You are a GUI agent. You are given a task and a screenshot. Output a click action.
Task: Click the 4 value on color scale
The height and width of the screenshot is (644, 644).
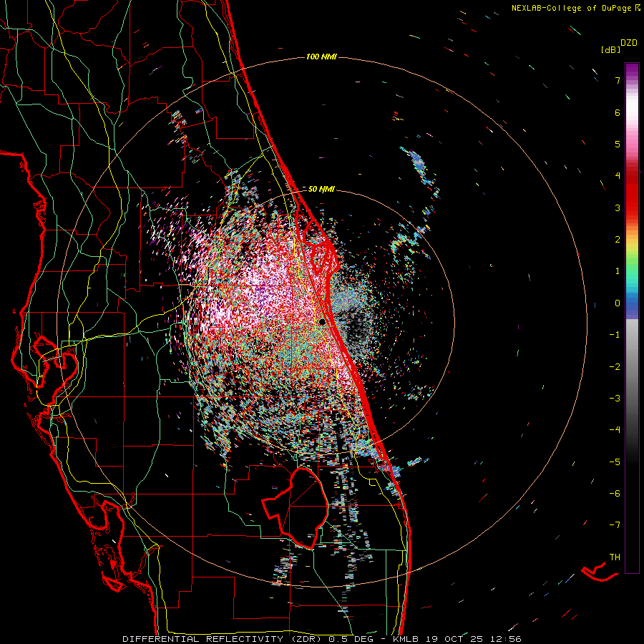(x=618, y=176)
